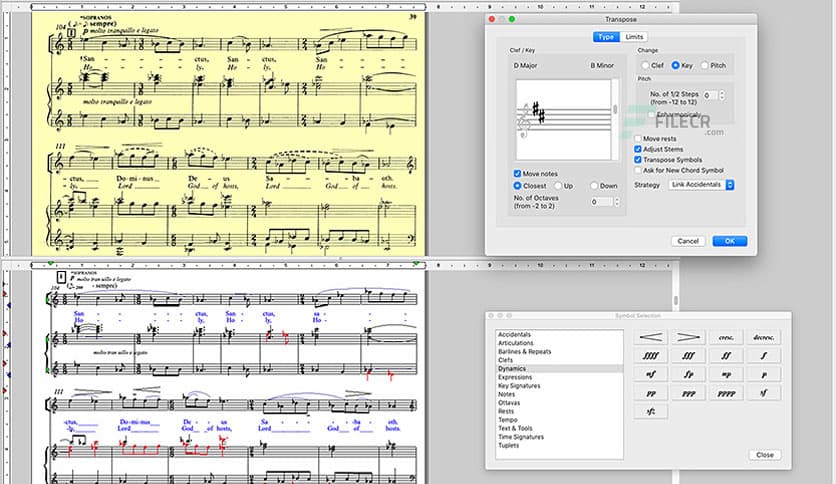This screenshot has width=836, height=484.
Task: Insert the crescendo hairpin symbol
Action: tap(650, 337)
